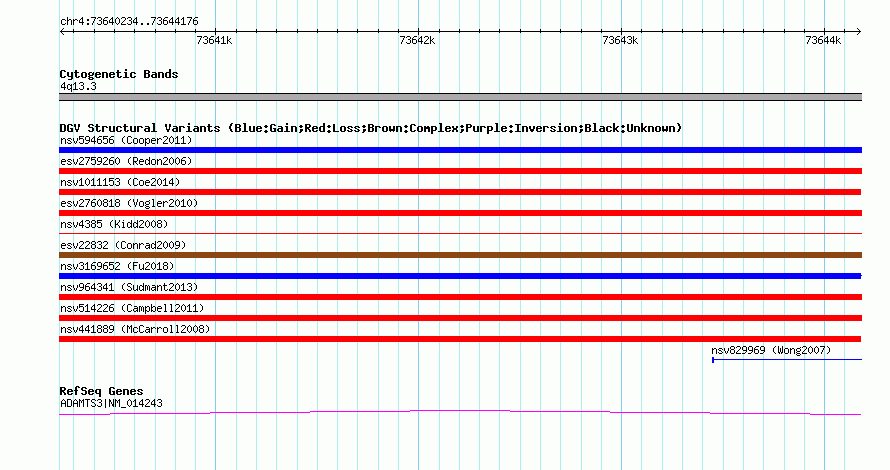Viewport: 890px width, 470px height.
Task: Click the brown complex bar for esv22832
Action: coord(460,255)
